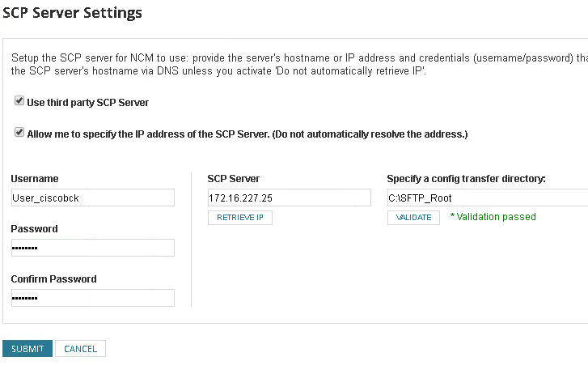Image resolution: width=588 pixels, height=374 pixels.
Task: Click the VALIDATE button
Action: click(413, 218)
